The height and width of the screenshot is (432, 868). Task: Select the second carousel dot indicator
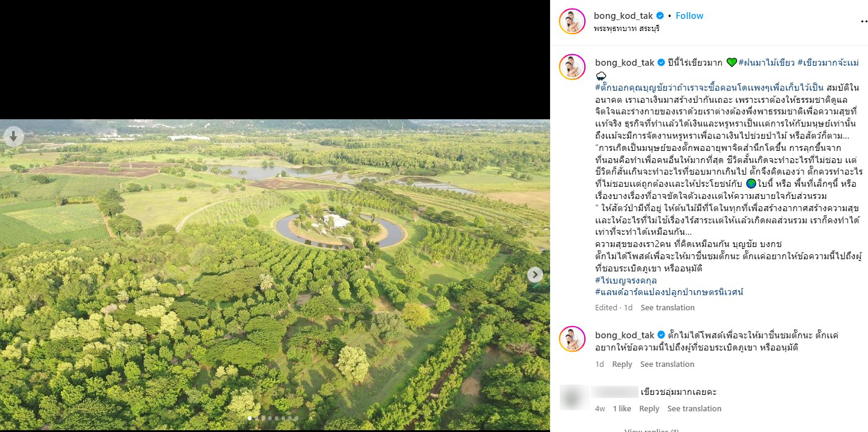click(x=256, y=418)
